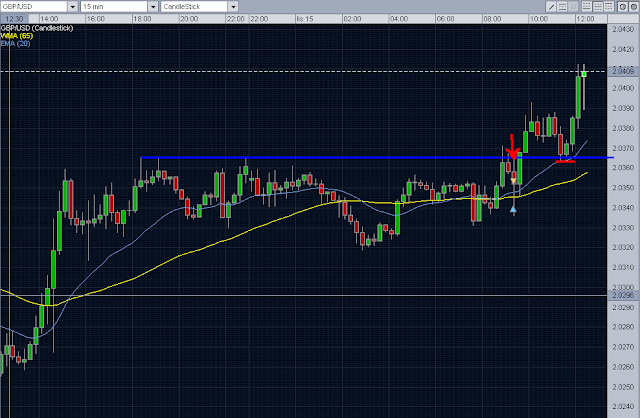
Task: Click the orange down-triangle trade marker
Action: coord(513,181)
